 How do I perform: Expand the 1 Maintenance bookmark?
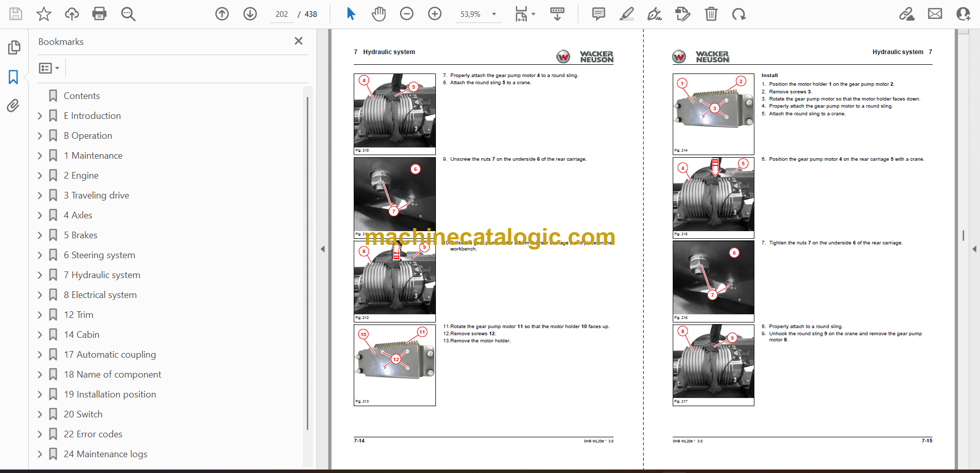point(40,156)
